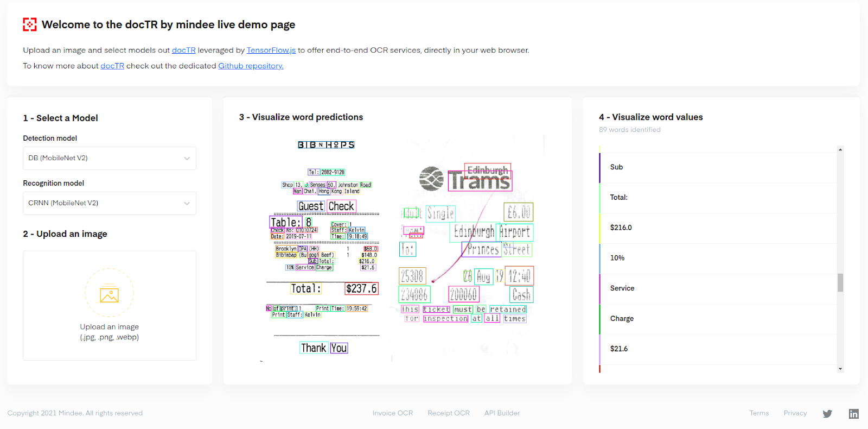Click the 'Total:' box left of $237.6
This screenshot has height=429, width=868.
click(305, 288)
